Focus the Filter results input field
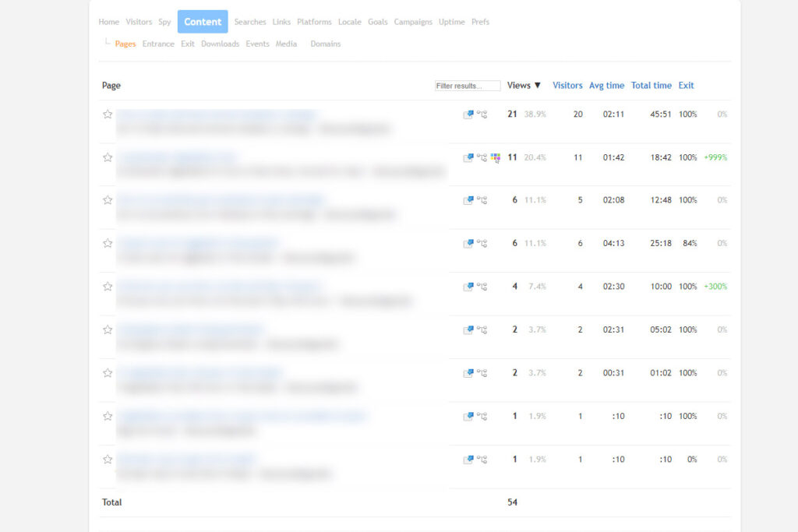798x532 pixels. point(468,86)
